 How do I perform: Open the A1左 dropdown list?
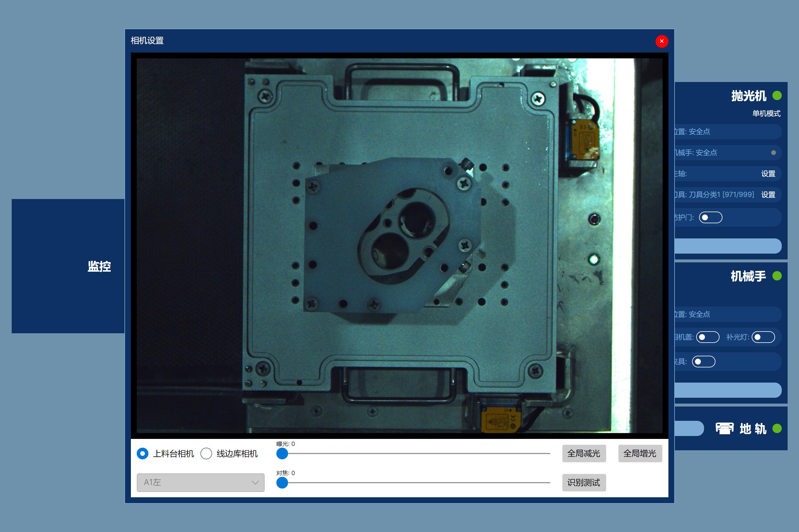tap(200, 482)
